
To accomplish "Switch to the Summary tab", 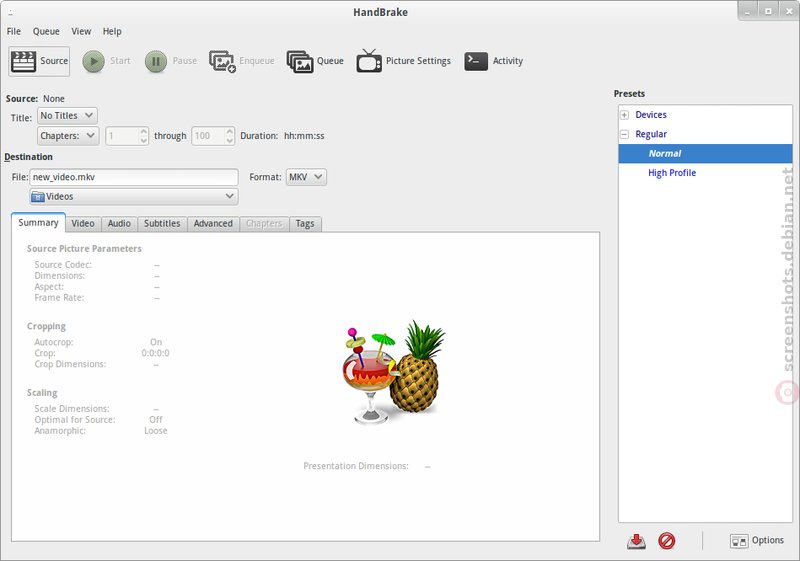I will (x=38, y=223).
